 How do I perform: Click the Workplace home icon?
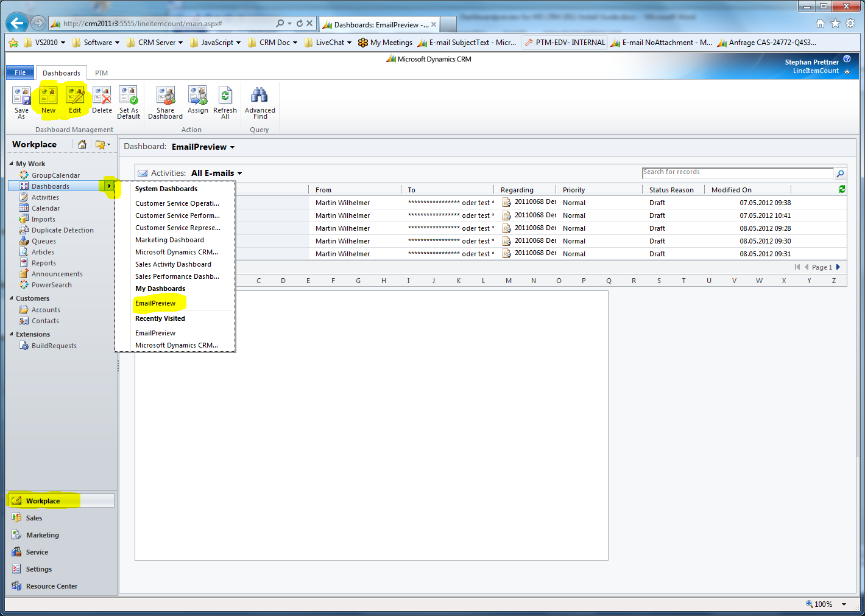point(82,144)
